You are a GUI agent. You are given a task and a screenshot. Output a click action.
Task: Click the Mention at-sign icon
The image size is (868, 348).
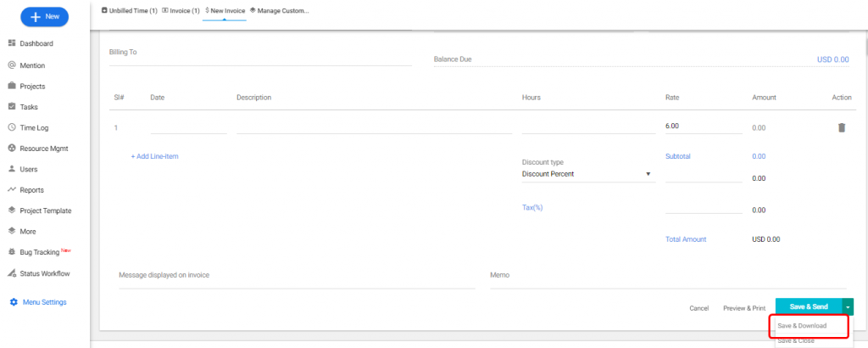(12, 65)
